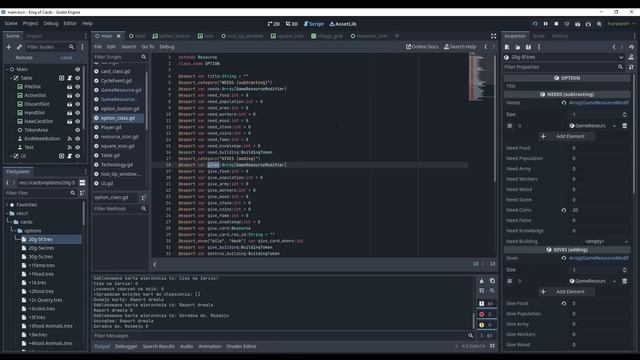This screenshot has width=640, height=360.
Task: Select the Local scene tree button
Action: click(x=66, y=58)
